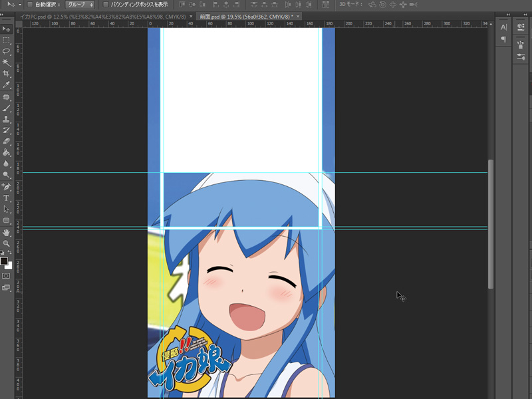
Task: Expand the Character panel dock column
Action: 508,15
